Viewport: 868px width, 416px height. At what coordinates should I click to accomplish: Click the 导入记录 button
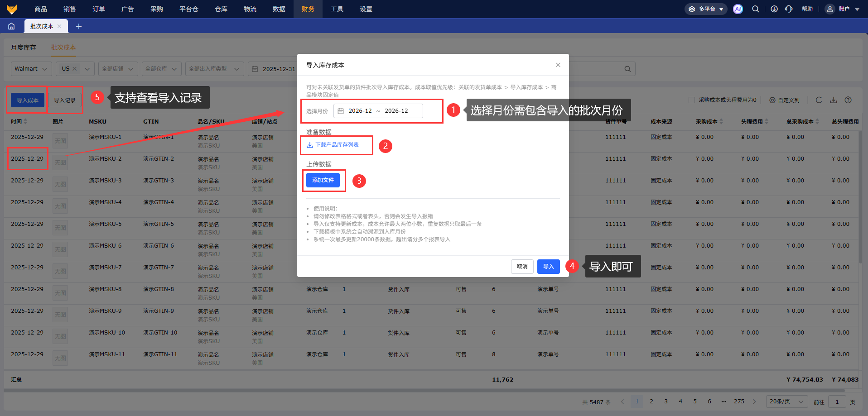[x=65, y=100]
